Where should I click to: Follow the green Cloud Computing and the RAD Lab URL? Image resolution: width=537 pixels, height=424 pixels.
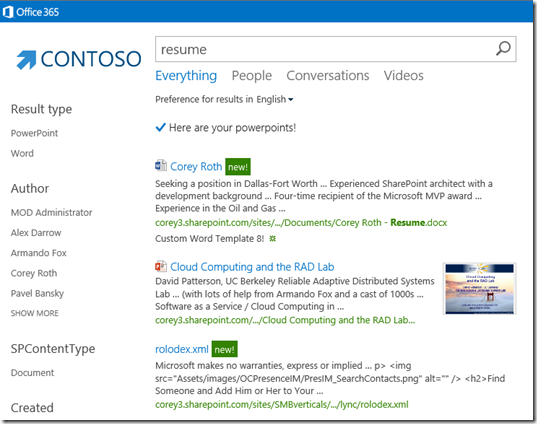285,320
